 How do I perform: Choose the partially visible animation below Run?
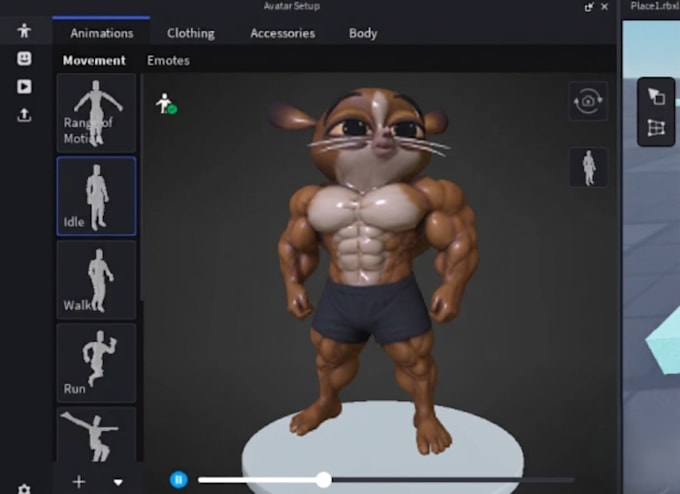96,434
